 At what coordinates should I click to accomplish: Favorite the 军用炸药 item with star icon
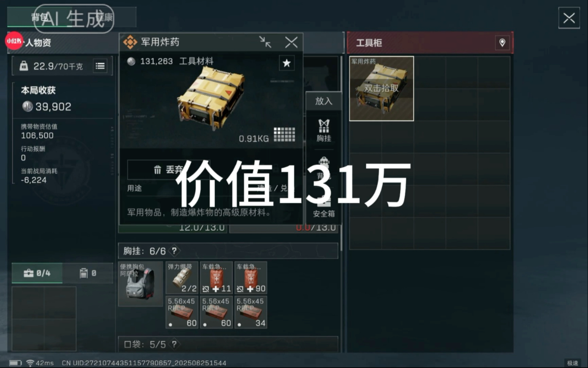point(287,63)
